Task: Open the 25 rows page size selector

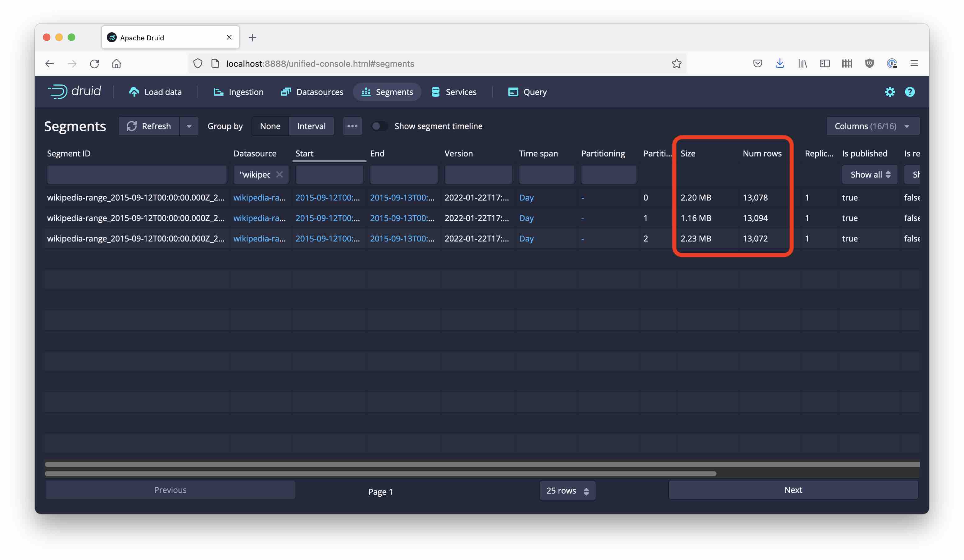Action: [567, 490]
